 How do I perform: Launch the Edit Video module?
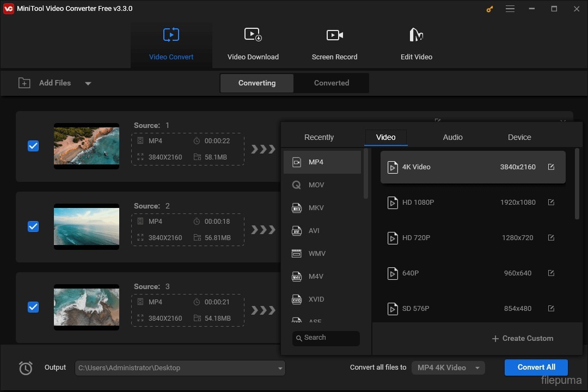[x=416, y=44]
